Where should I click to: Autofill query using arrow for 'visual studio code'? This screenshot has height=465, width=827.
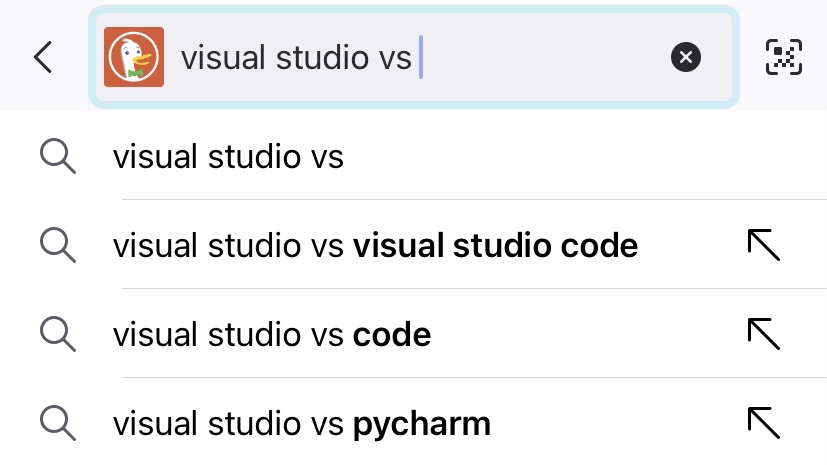763,245
